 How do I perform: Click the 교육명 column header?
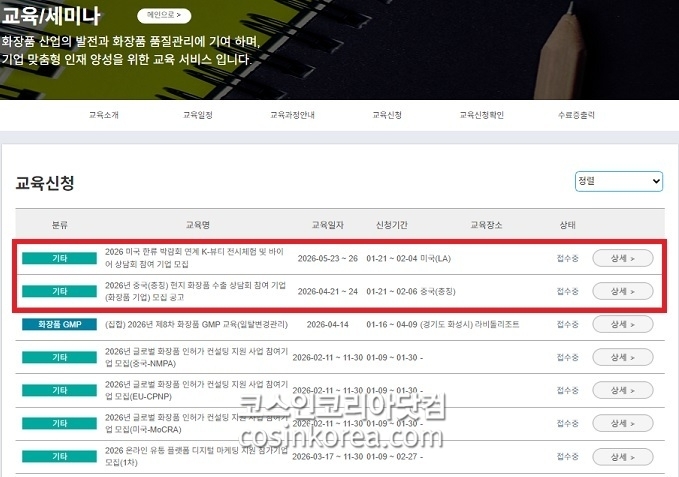198,225
